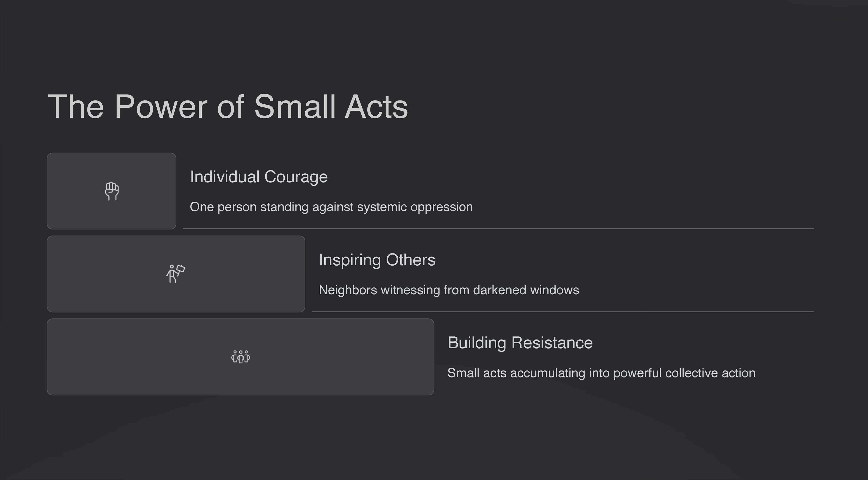Click the raised fist icon
Image resolution: width=868 pixels, height=480 pixels.
(111, 191)
